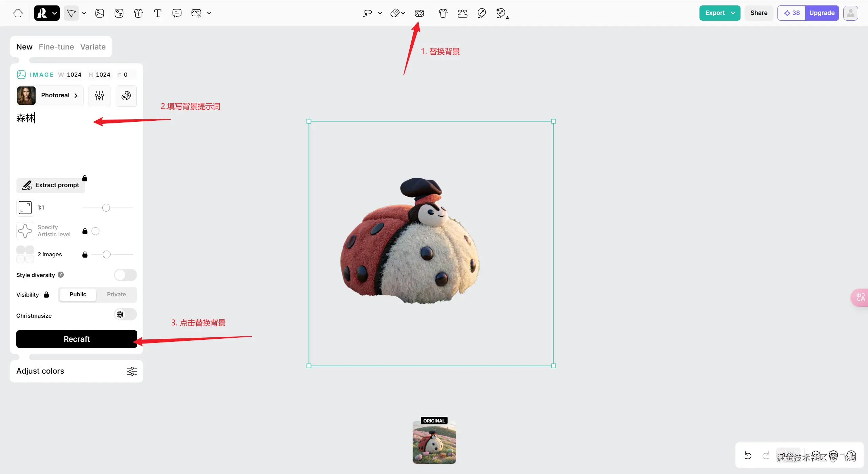Open the image generation tool
Viewport: 868px width, 474px height.
pos(100,13)
